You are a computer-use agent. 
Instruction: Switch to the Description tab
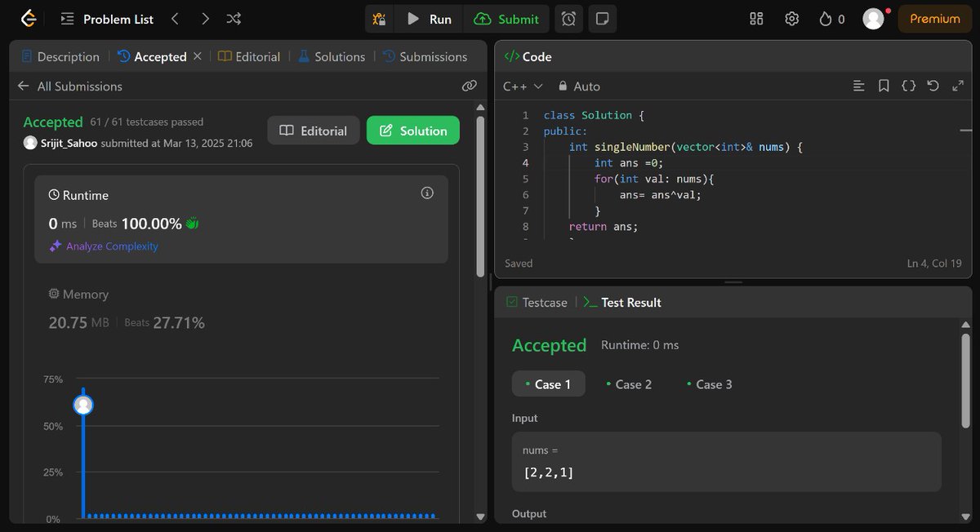60,56
